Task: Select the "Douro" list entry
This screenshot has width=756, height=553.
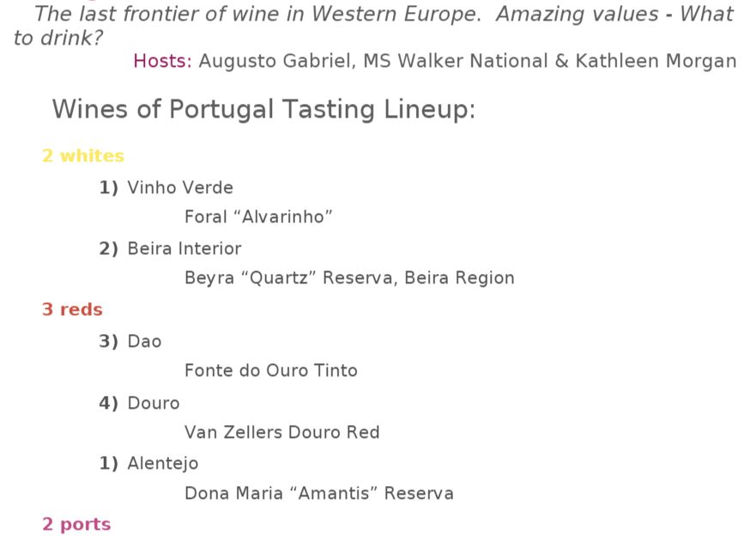Action: coord(154,404)
